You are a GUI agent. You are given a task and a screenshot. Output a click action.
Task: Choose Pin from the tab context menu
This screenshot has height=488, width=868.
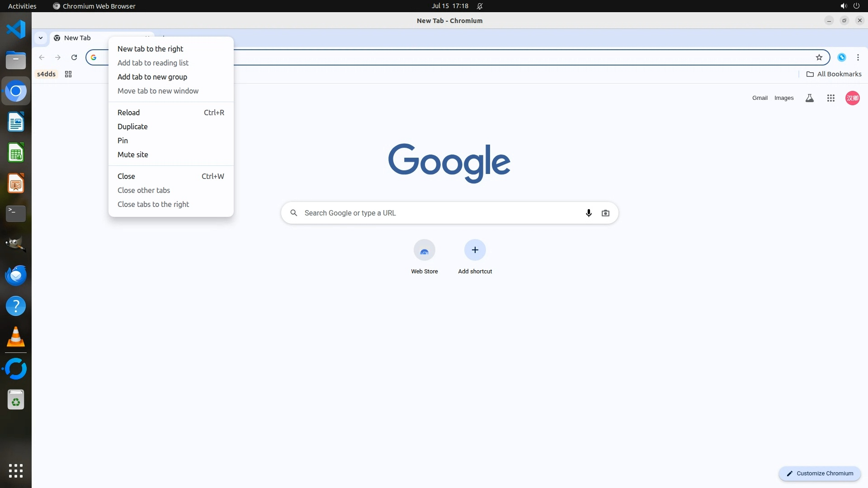[123, 141]
